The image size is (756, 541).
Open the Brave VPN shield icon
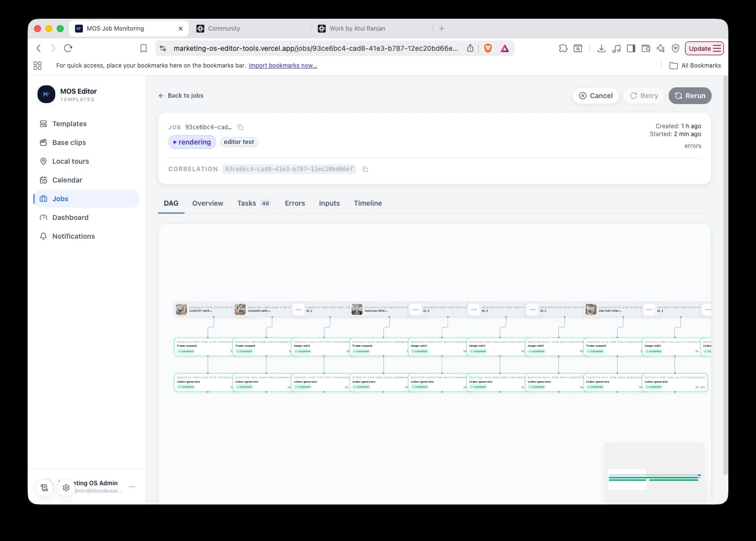pos(676,48)
